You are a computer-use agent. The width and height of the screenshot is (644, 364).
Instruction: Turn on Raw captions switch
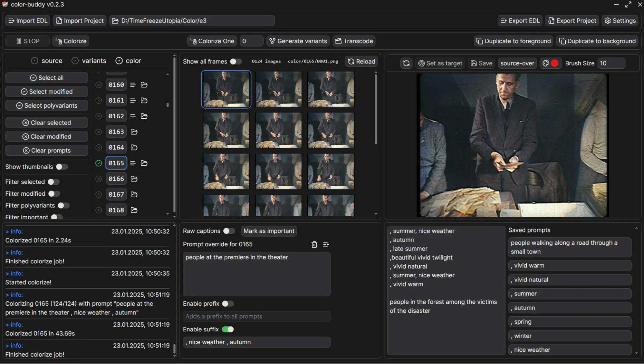pyautogui.click(x=228, y=231)
